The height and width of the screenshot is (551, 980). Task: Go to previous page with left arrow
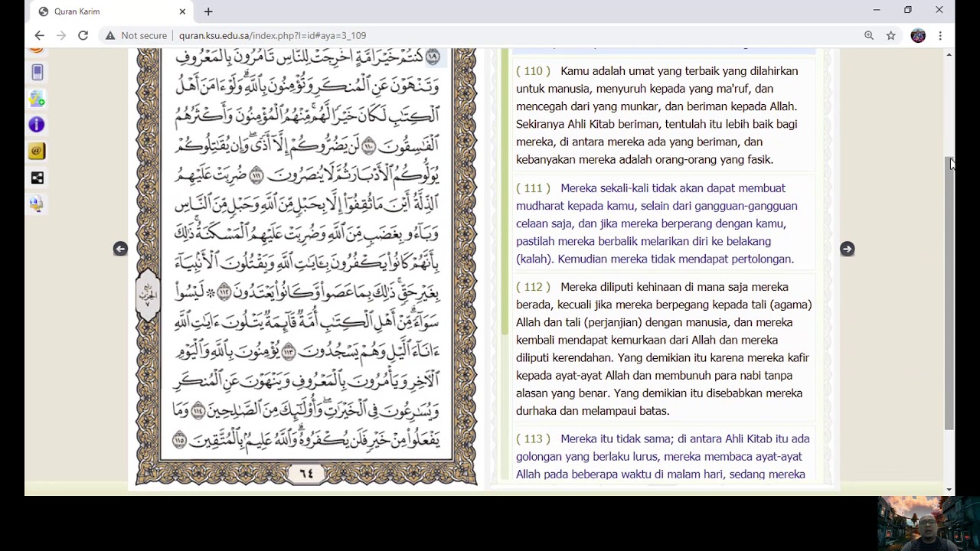[120, 249]
